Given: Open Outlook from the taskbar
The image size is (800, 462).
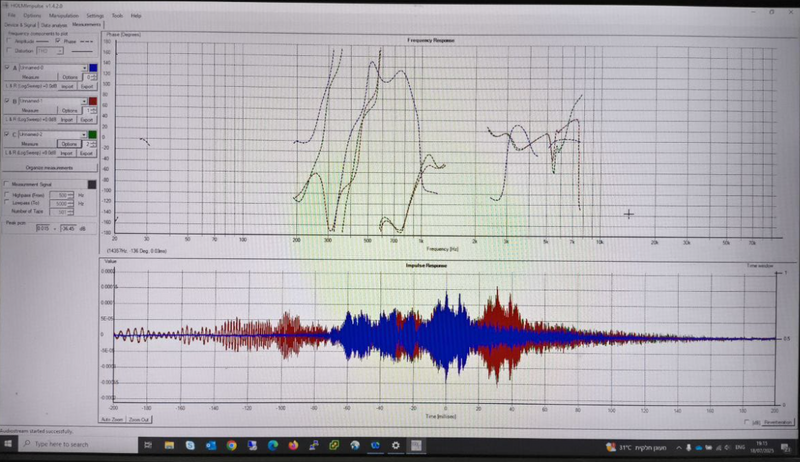Looking at the screenshot, I should (x=211, y=445).
